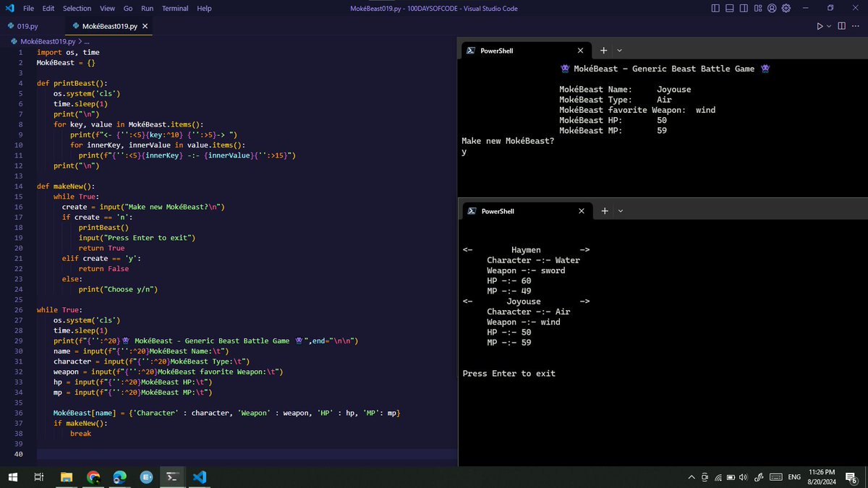The image size is (868, 488).
Task: Switch to the 019.py editor tab
Action: coord(27,26)
